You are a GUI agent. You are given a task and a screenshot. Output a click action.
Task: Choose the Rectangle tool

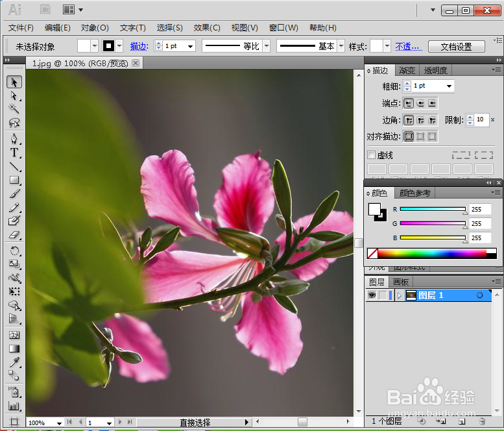[14, 180]
